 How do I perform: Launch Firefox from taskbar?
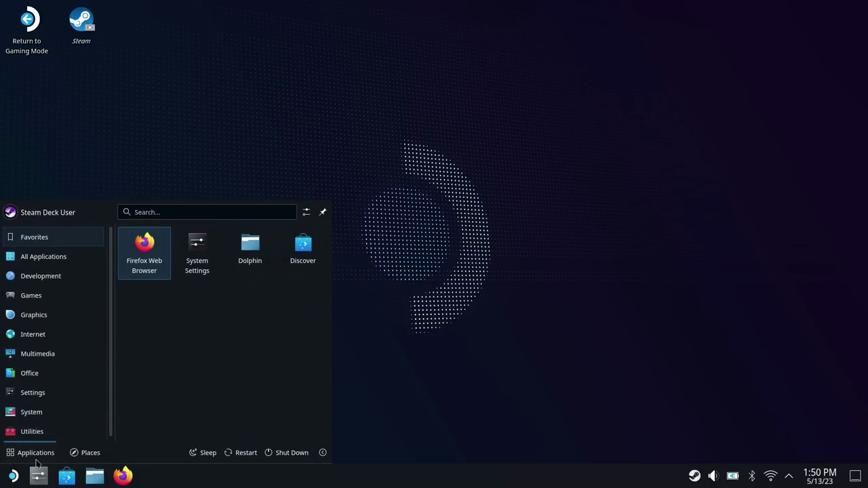(x=123, y=476)
